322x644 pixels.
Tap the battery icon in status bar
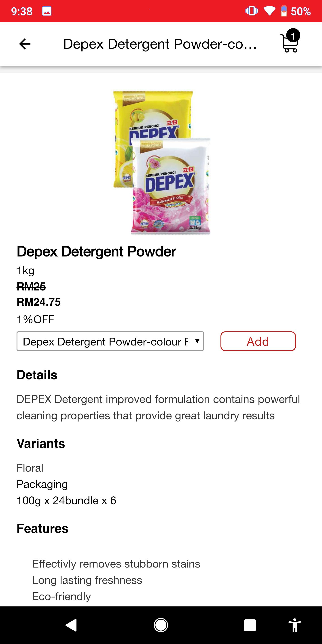tap(284, 11)
